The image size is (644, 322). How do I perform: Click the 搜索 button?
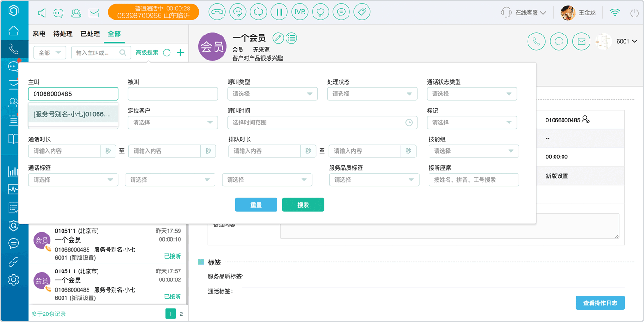[303, 205]
